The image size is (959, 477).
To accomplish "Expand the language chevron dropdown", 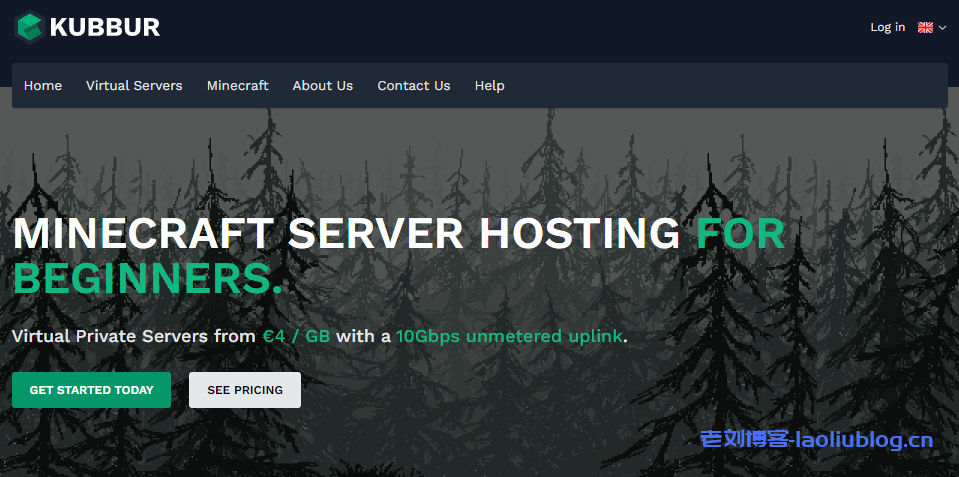I will point(942,28).
